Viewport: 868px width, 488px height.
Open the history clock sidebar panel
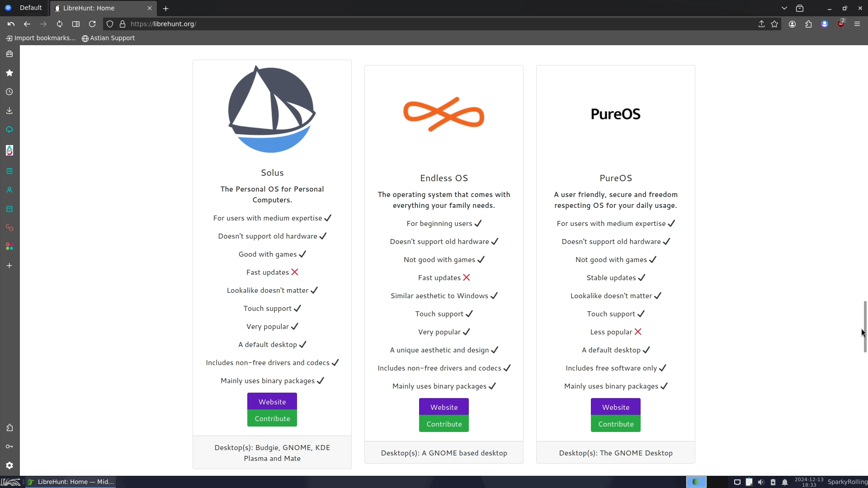pos(9,92)
